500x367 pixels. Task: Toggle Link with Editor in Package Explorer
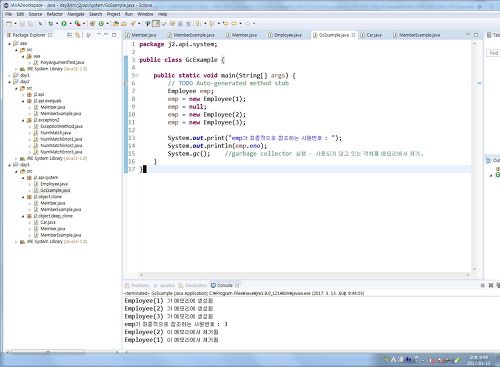pyautogui.click(x=77, y=35)
